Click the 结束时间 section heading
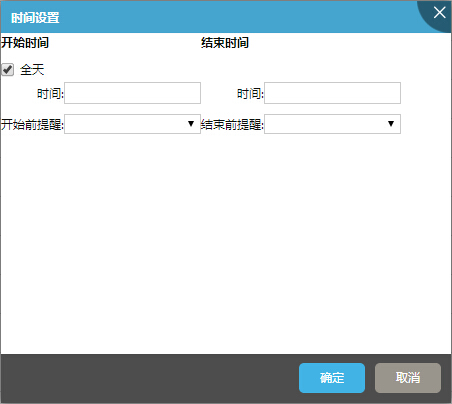452x404 pixels. [225, 43]
